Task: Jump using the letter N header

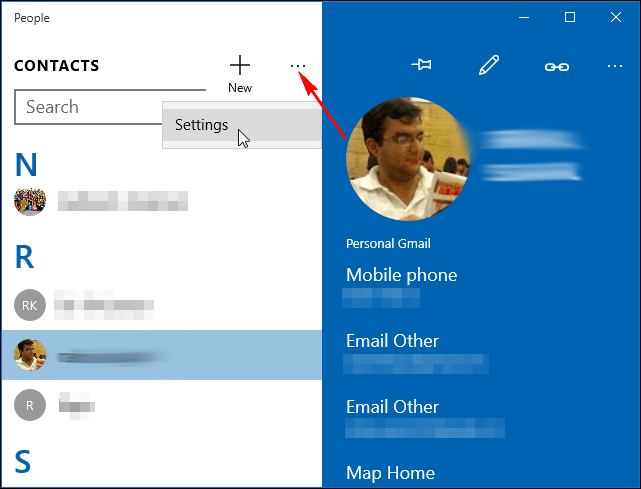Action: [x=26, y=165]
